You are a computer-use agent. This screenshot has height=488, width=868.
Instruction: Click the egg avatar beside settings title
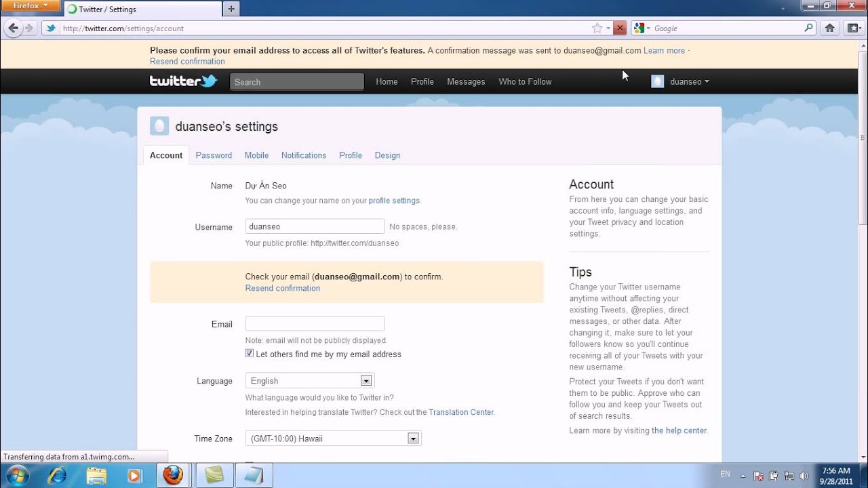tap(159, 126)
